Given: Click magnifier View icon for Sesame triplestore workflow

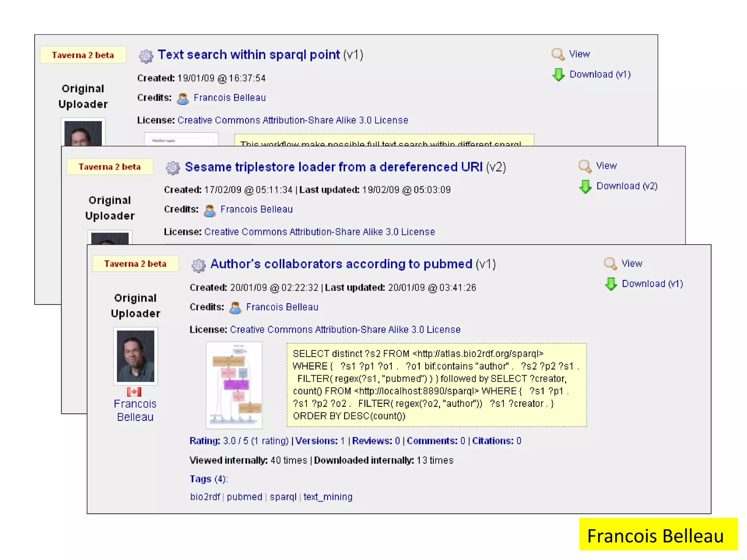Looking at the screenshot, I should pyautogui.click(x=585, y=166).
